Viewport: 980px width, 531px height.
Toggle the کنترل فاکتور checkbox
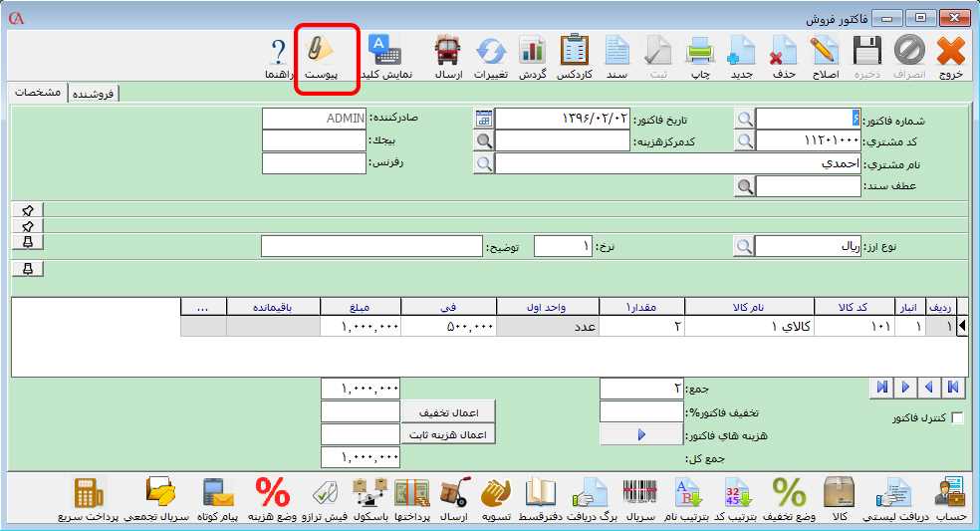tap(958, 419)
